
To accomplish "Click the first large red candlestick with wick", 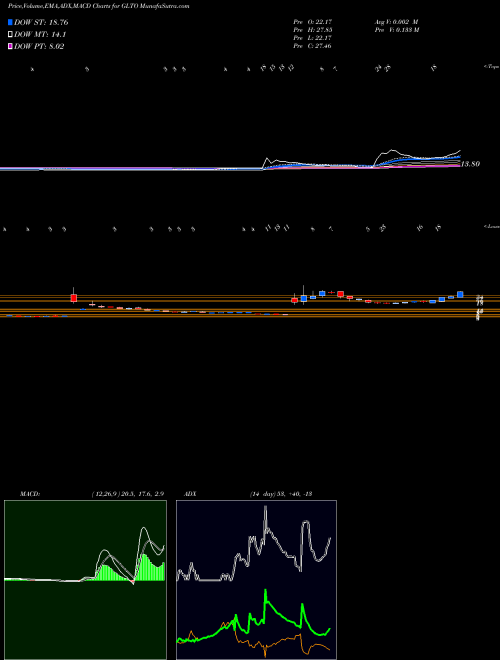I will point(74,296).
